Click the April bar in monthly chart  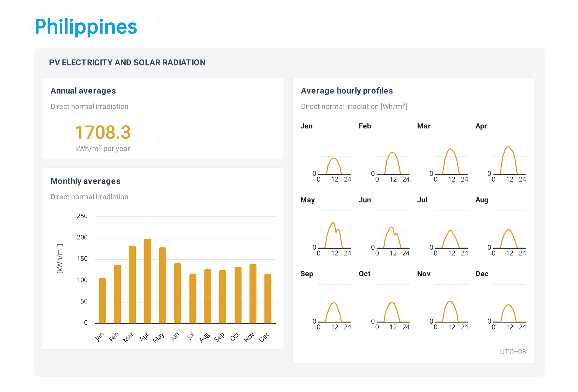[x=147, y=281]
